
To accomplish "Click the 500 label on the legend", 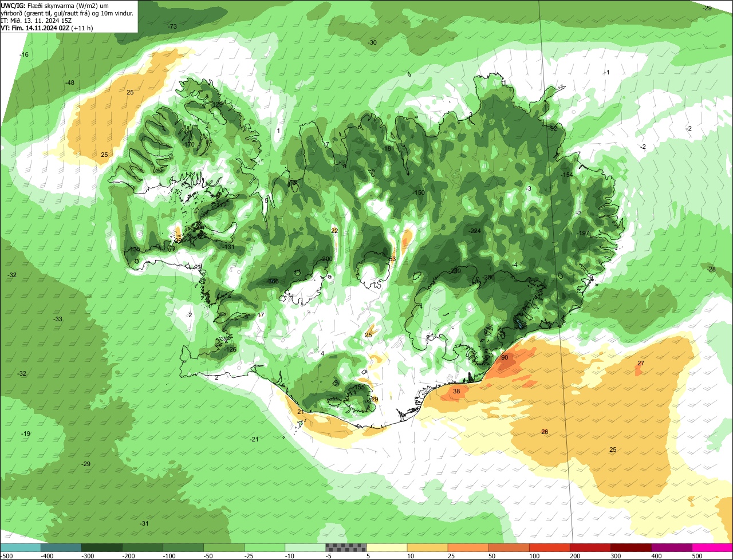I will pyautogui.click(x=697, y=556).
